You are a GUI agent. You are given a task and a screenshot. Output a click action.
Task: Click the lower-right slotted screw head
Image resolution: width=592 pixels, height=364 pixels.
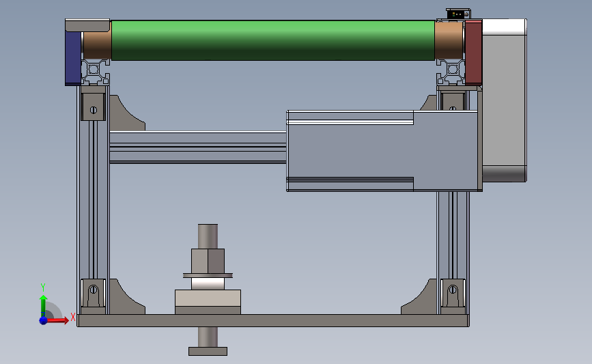[453, 290]
